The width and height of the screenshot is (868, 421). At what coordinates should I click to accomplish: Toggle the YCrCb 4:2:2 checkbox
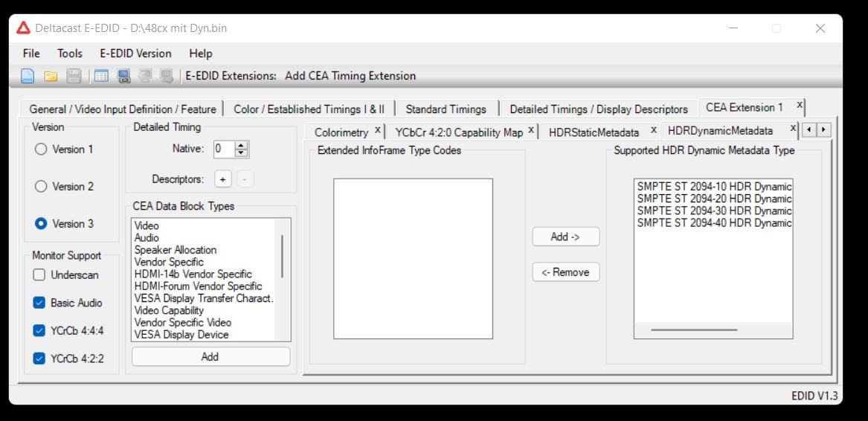pyautogui.click(x=39, y=359)
